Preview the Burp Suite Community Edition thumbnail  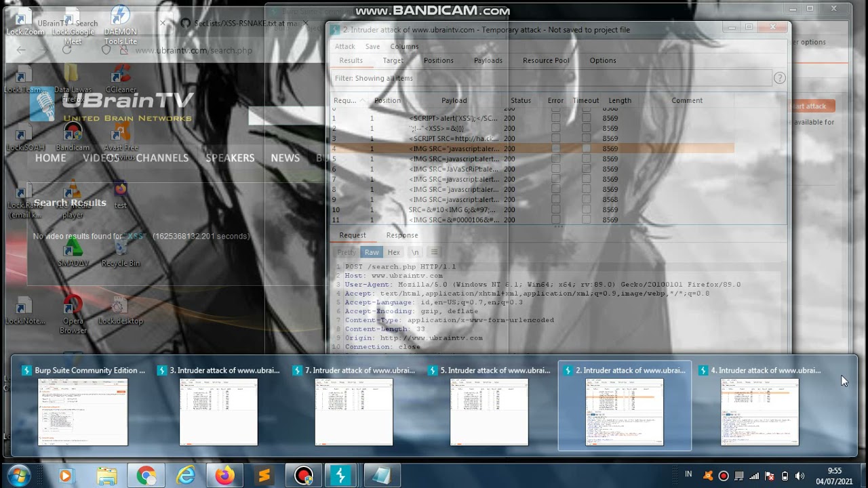[83, 405]
